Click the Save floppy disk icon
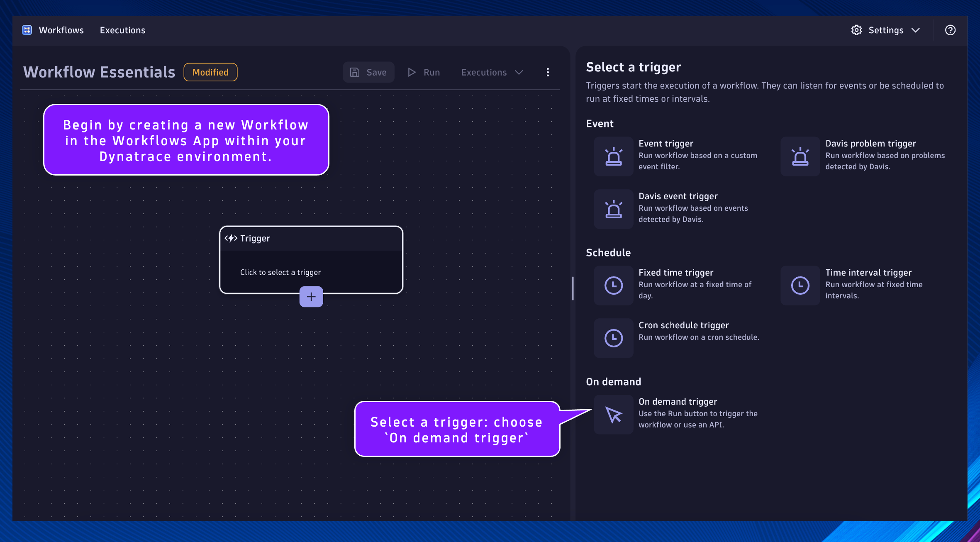Image resolution: width=980 pixels, height=542 pixels. [x=355, y=72]
